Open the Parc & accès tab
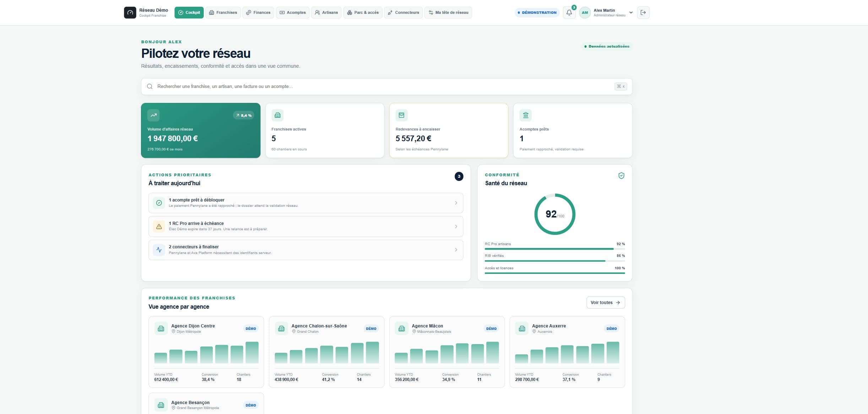 pos(363,12)
